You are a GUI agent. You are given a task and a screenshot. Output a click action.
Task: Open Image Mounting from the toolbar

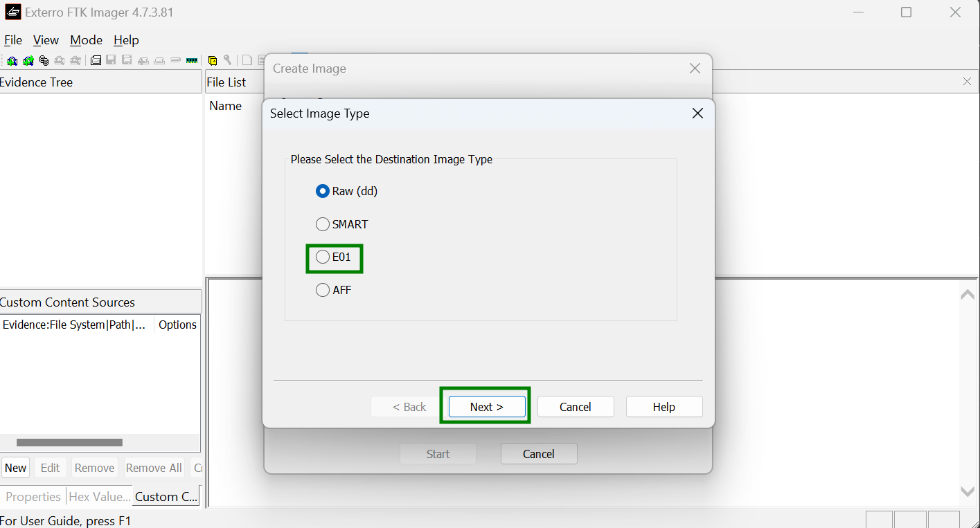pos(44,60)
